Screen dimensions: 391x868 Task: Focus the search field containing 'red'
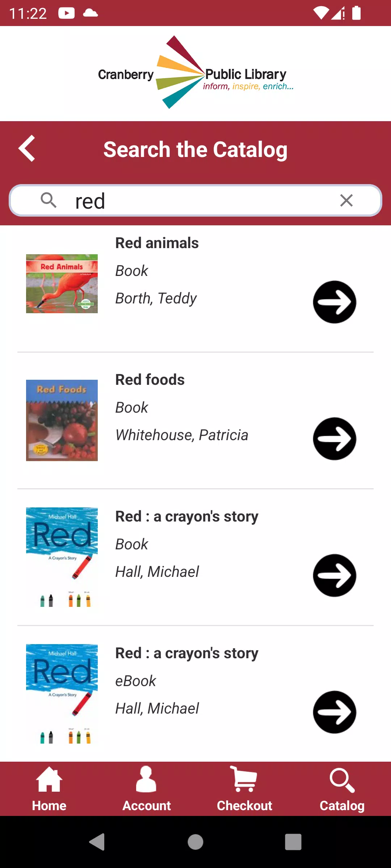pos(195,200)
